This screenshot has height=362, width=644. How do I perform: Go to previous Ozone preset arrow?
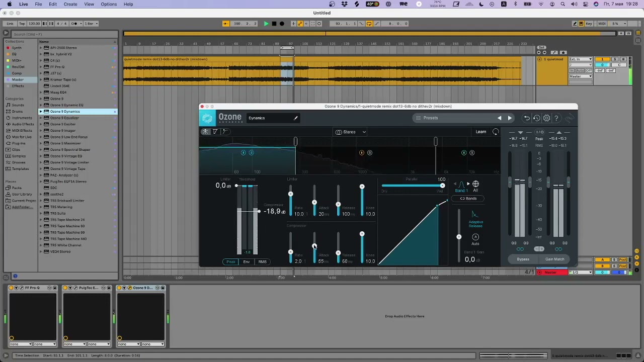[x=500, y=118]
